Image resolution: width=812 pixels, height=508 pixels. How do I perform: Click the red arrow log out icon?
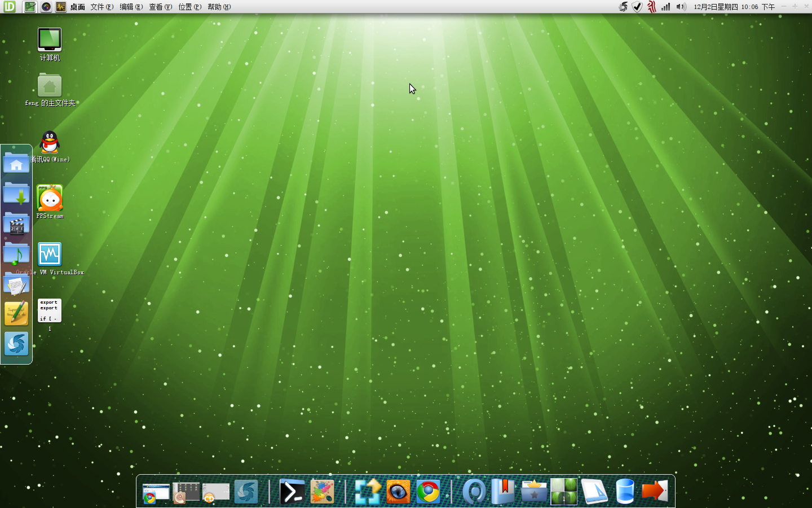(655, 491)
